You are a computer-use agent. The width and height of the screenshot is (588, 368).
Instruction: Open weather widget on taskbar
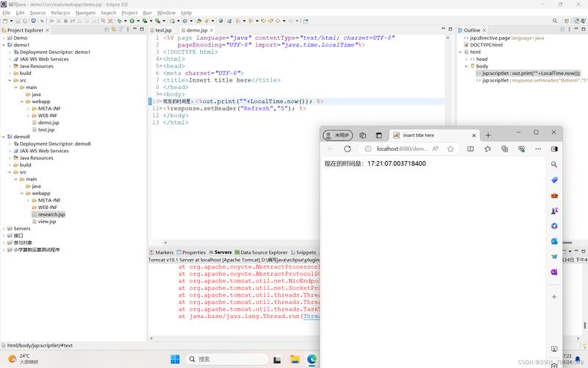pos(24,359)
